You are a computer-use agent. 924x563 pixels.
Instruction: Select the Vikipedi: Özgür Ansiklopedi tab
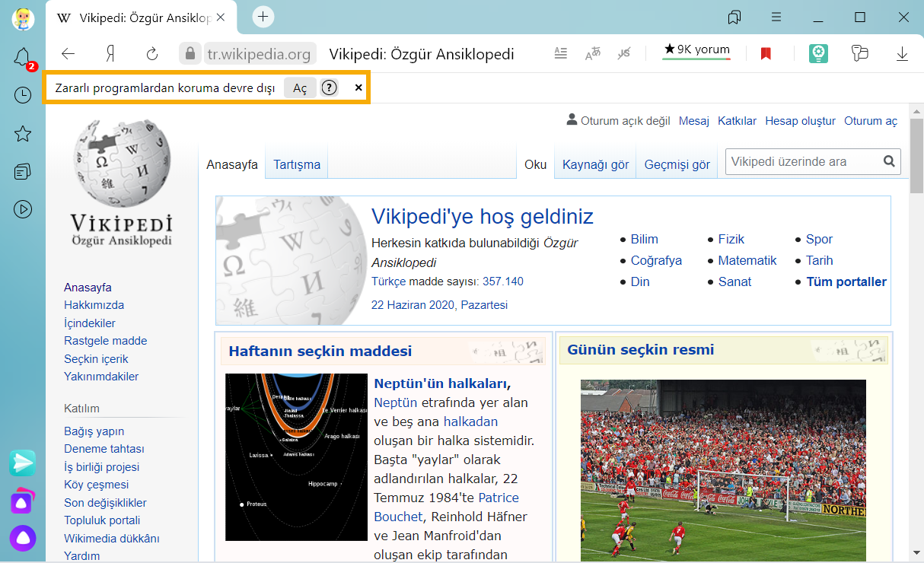[x=139, y=17]
